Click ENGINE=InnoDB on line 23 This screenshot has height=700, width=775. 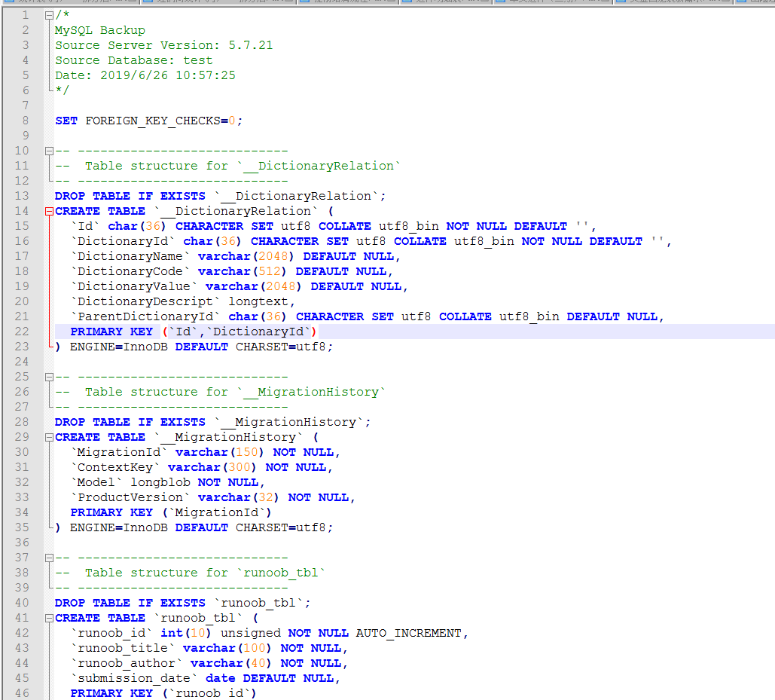click(119, 347)
